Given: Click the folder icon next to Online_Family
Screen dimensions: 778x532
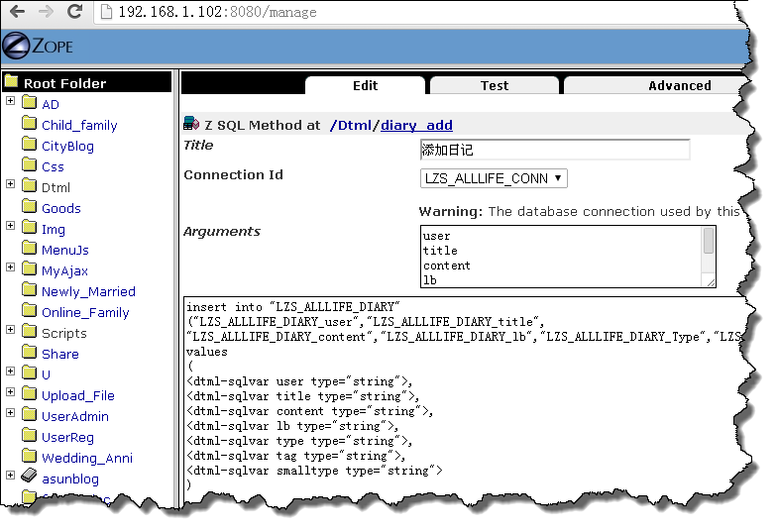Looking at the screenshot, I should click(x=30, y=311).
